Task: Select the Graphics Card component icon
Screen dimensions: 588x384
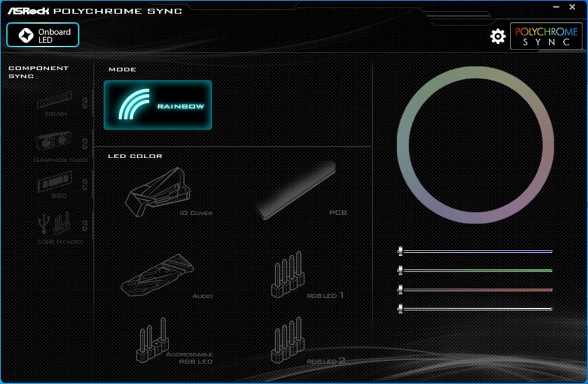Action: (54, 142)
